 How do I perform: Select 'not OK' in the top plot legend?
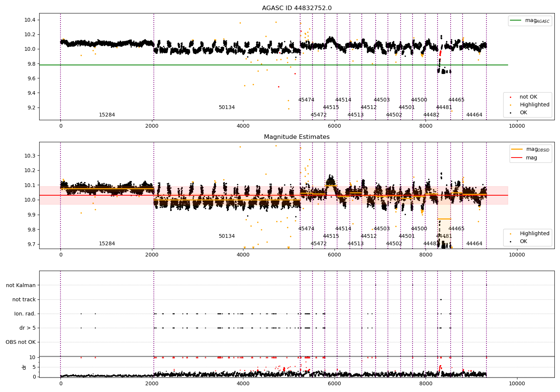coord(528,97)
